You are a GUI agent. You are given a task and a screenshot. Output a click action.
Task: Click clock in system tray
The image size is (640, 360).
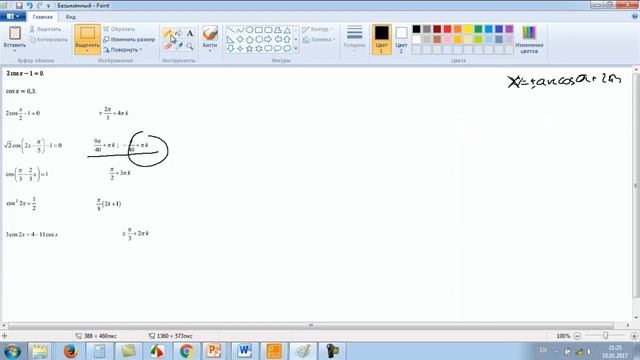[615, 351]
